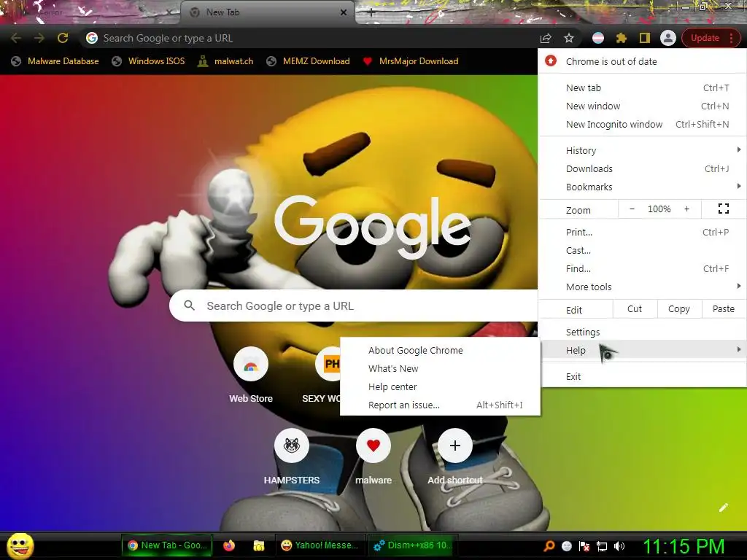Select New Incognito window
Viewport: 747px width, 560px height.
point(642,124)
